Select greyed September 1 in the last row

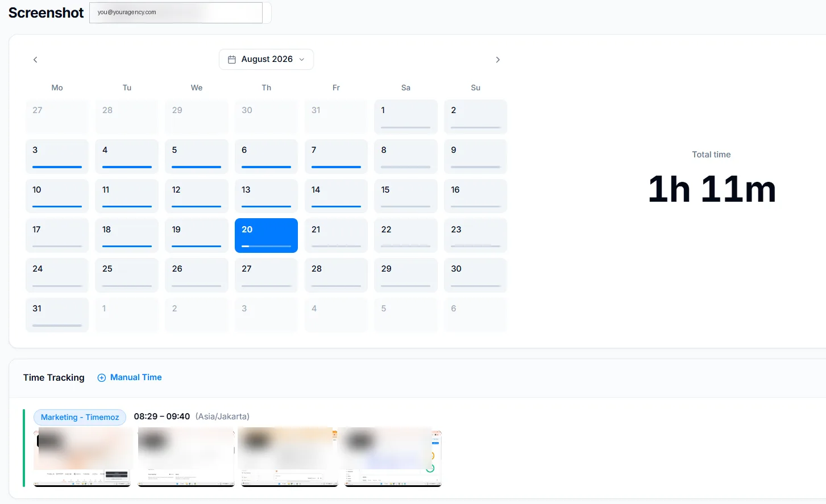point(127,315)
